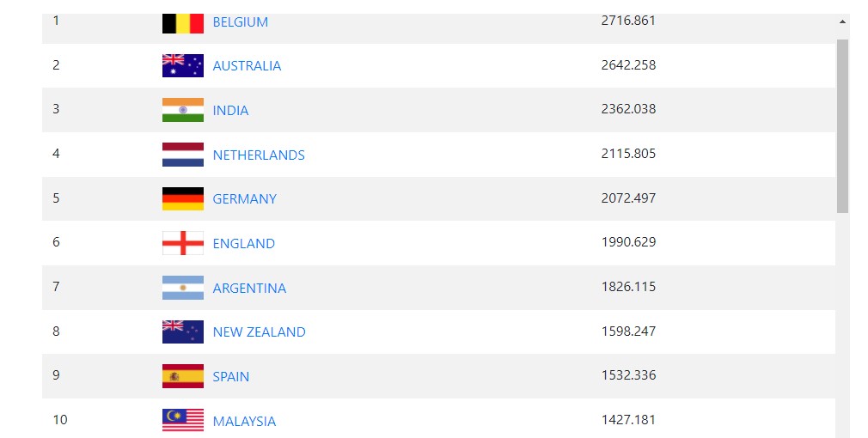Click the vertical scrollbar thumb
The width and height of the screenshot is (868, 438).
tap(842, 126)
